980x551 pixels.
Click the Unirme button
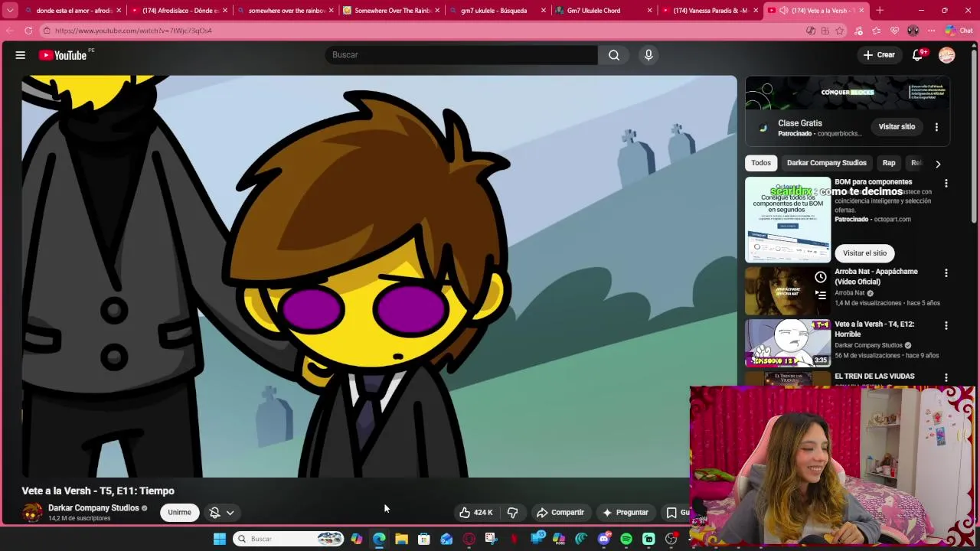tap(179, 513)
